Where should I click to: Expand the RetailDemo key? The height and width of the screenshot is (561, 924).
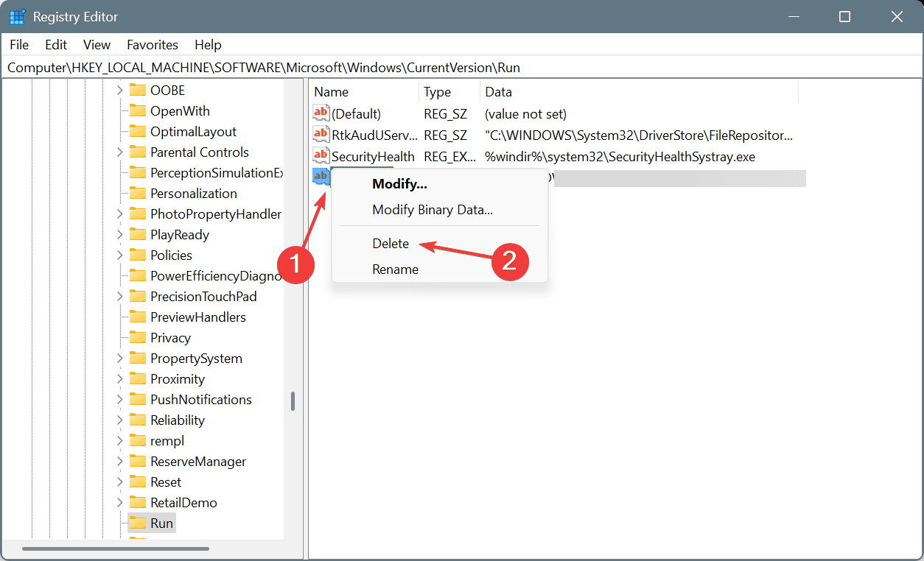tap(119, 503)
